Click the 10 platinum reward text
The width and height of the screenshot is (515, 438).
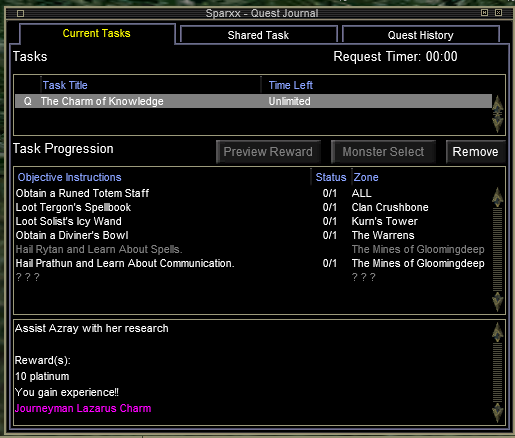point(42,376)
